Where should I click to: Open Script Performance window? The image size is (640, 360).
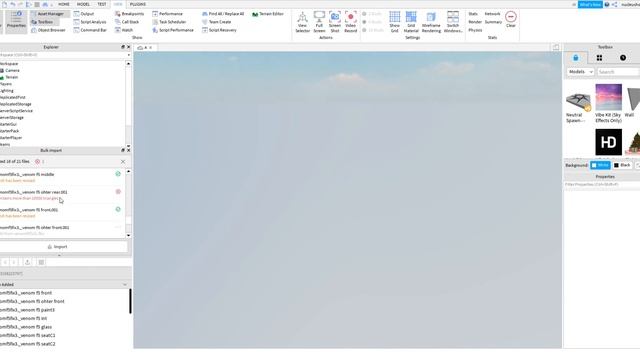[x=173, y=30]
